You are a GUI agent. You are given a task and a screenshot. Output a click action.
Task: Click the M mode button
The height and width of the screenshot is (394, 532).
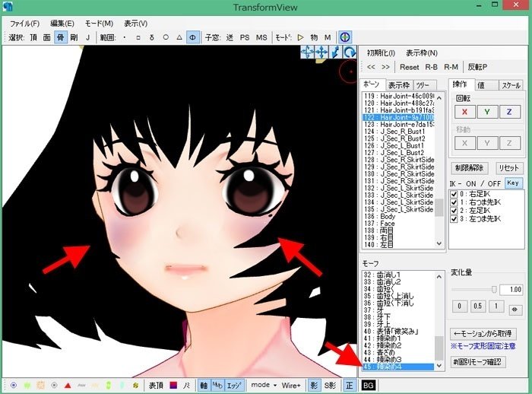point(328,37)
